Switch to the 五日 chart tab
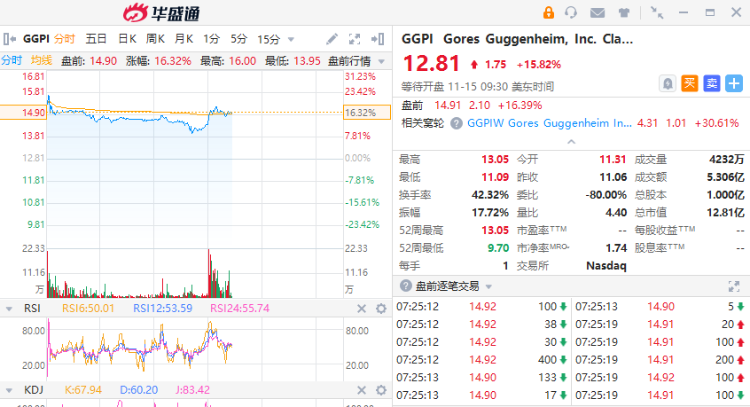 coord(96,39)
